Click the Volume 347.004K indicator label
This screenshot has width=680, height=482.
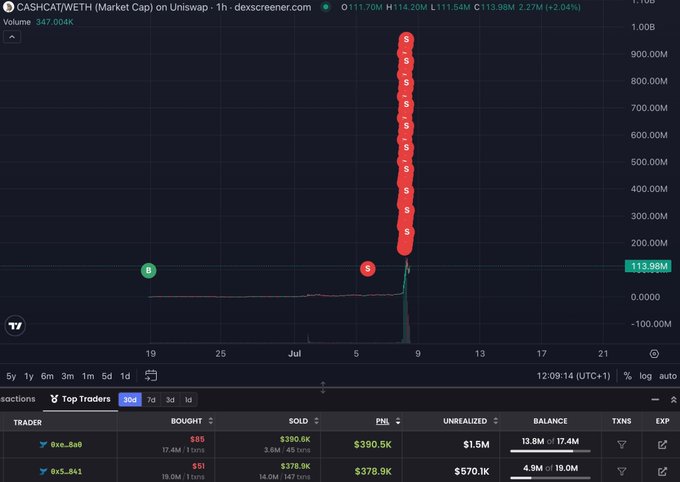coord(38,22)
